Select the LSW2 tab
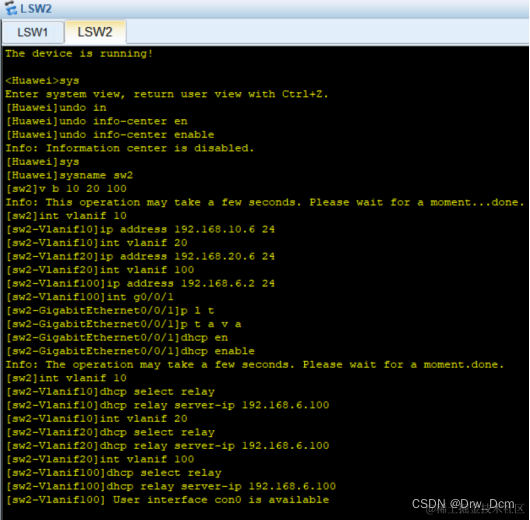The image size is (530, 520). [95, 32]
